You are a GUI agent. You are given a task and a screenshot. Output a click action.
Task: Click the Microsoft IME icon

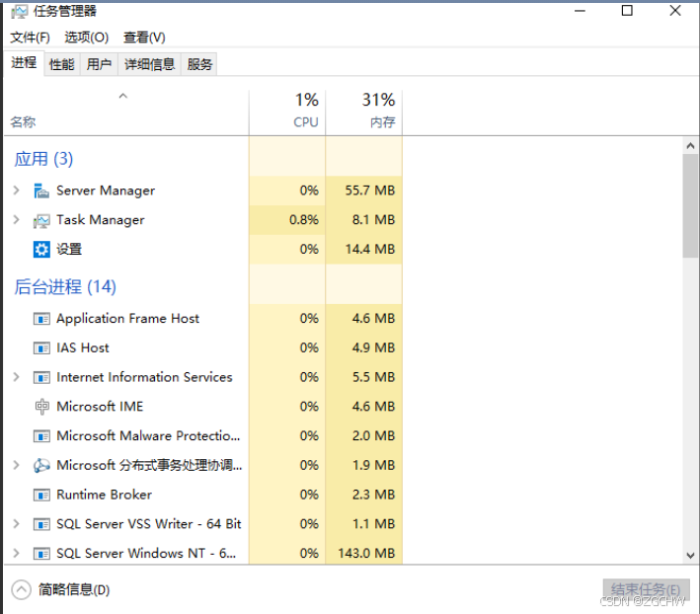click(x=41, y=407)
